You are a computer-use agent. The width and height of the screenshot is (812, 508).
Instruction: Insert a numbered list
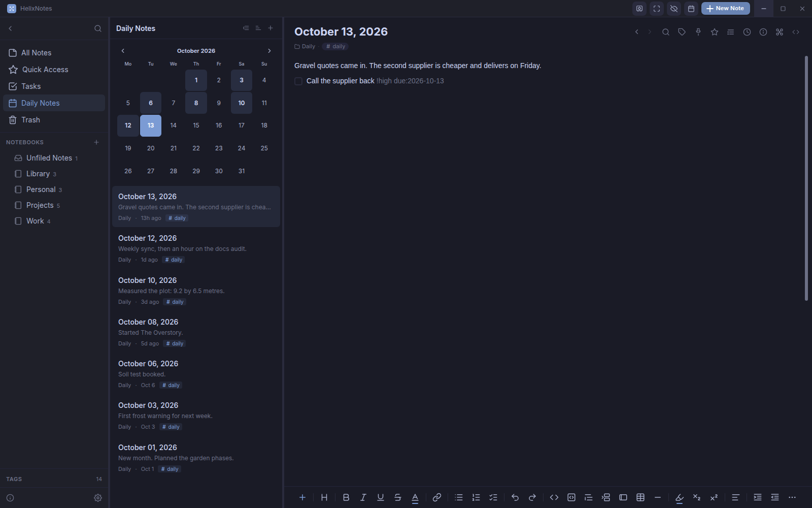click(476, 497)
